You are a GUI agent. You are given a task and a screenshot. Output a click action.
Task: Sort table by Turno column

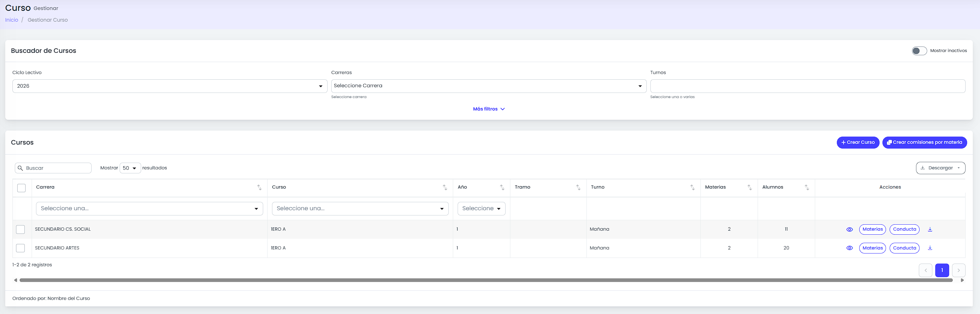click(x=692, y=187)
